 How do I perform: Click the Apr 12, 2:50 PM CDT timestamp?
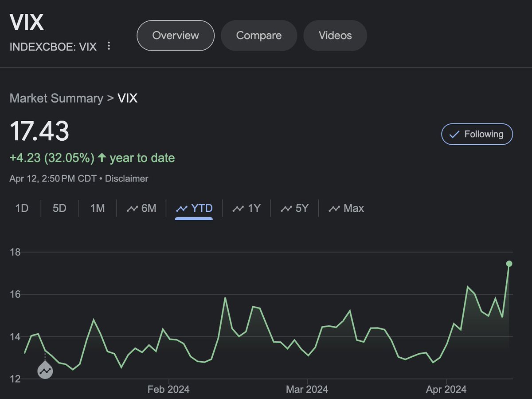(54, 179)
